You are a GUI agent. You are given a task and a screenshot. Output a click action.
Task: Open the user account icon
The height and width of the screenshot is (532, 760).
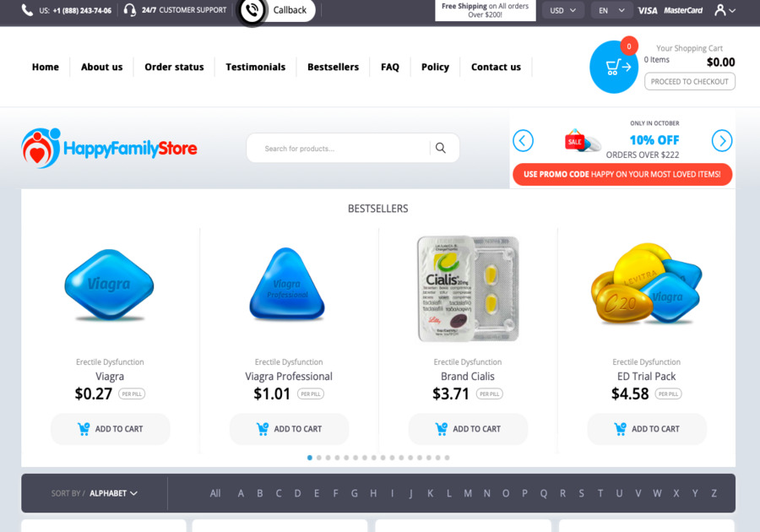[725, 10]
